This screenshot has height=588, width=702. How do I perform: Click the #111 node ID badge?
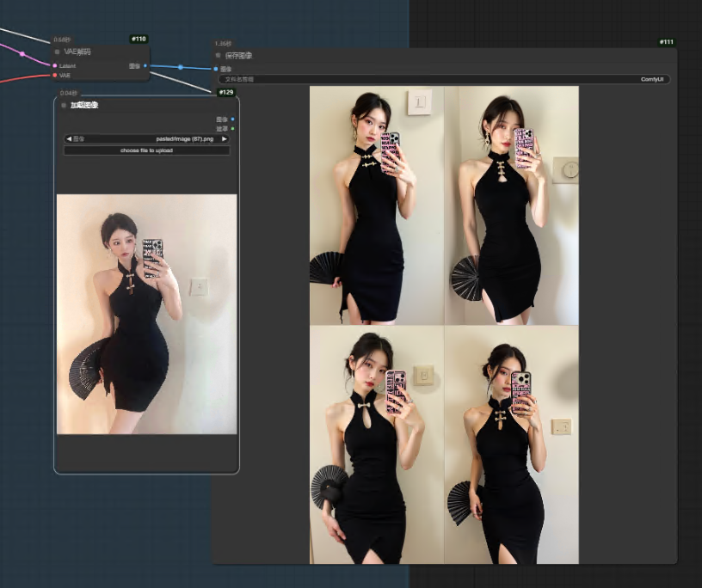click(x=666, y=42)
